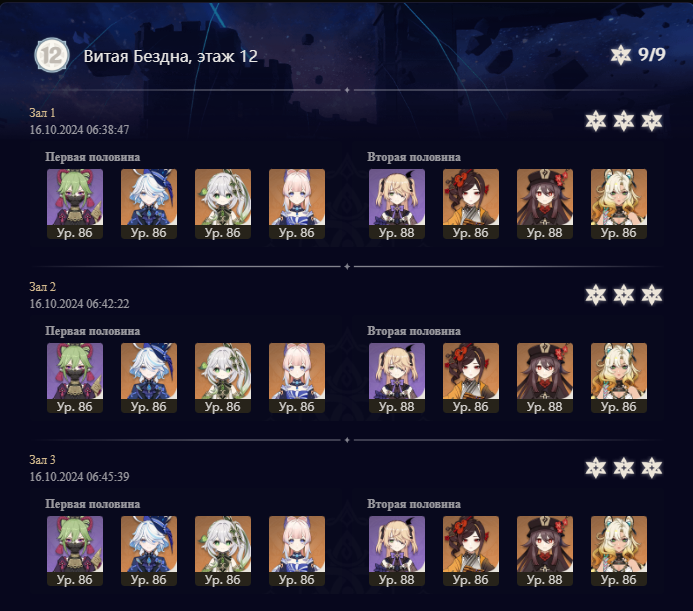The width and height of the screenshot is (693, 611).
Task: Select blue-hat white-haired character in Зал 1
Action: pos(149,204)
